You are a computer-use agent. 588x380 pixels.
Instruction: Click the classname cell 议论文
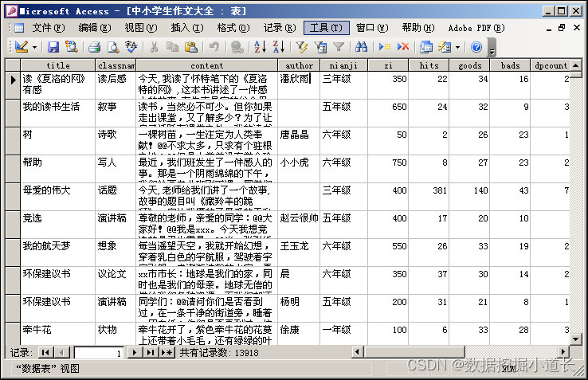tap(116, 280)
